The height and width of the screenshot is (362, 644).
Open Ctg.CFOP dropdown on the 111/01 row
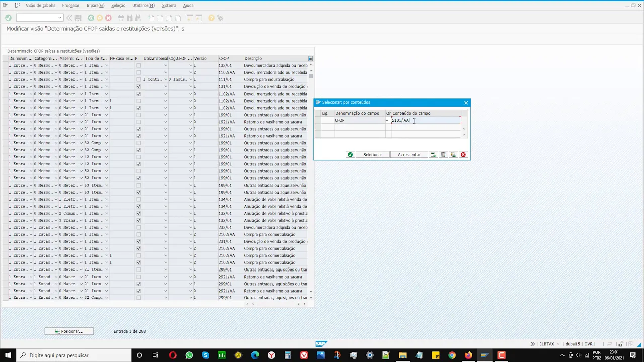point(191,79)
